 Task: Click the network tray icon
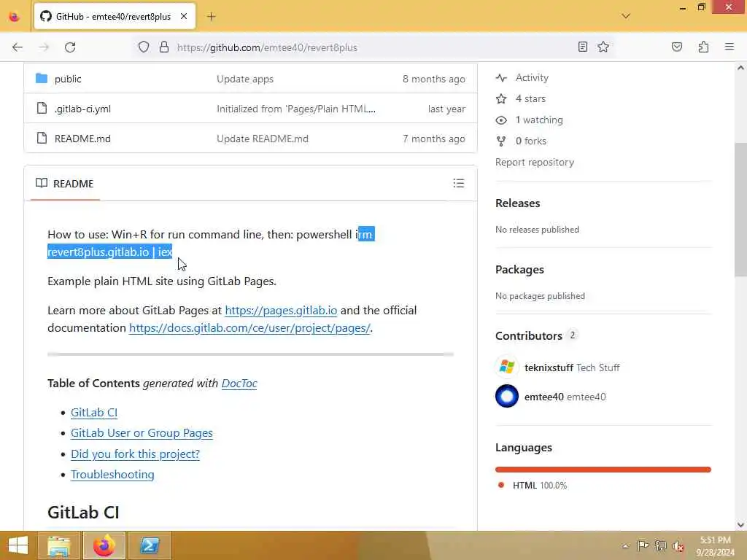[660, 545]
